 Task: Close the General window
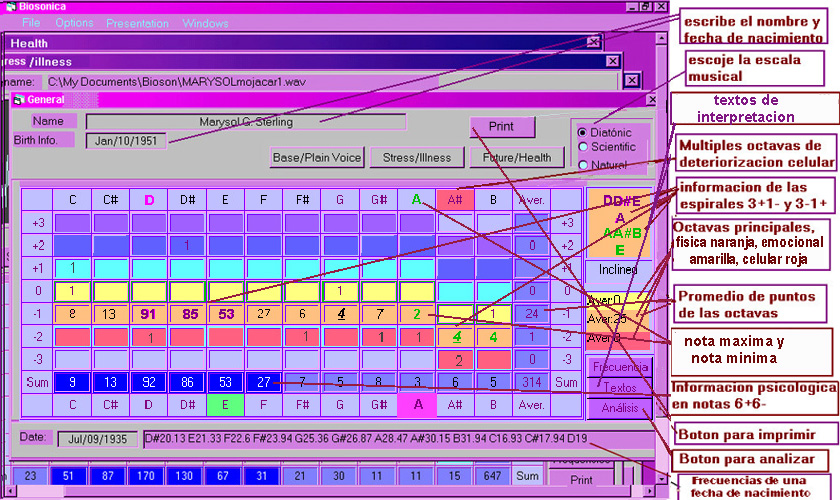651,100
